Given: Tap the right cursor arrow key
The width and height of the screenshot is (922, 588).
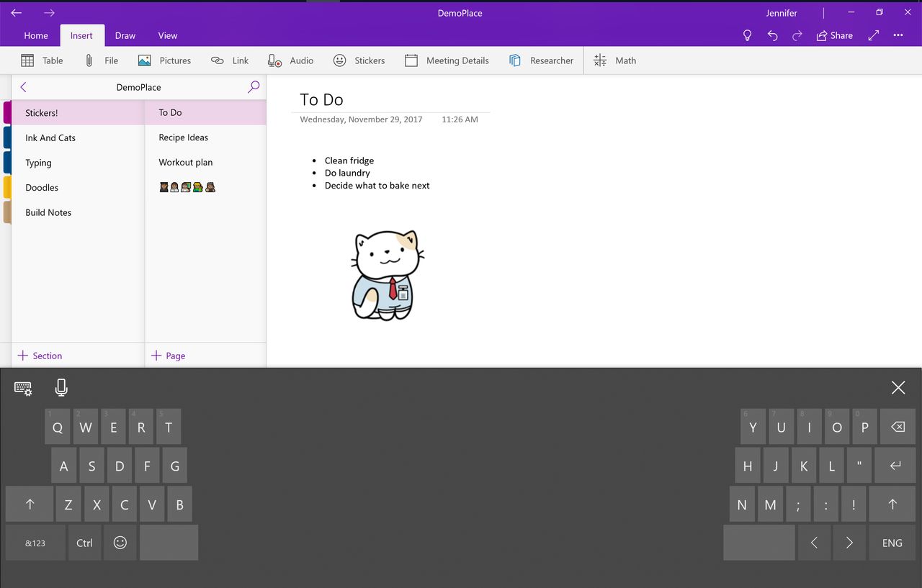Looking at the screenshot, I should click(x=849, y=543).
